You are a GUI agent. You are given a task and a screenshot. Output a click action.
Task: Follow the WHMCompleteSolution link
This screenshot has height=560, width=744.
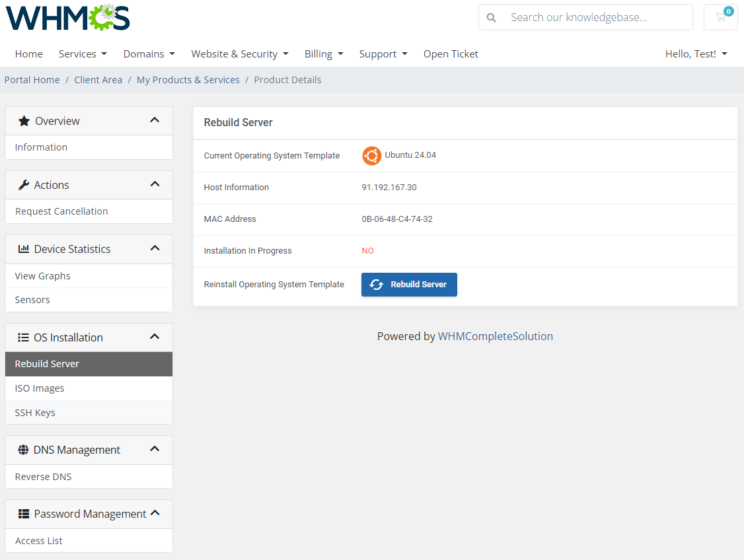click(495, 336)
